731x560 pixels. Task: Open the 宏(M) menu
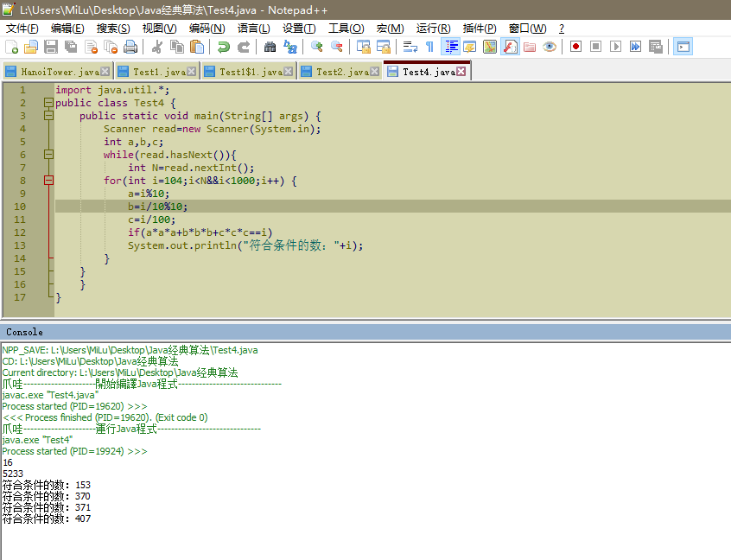(391, 29)
